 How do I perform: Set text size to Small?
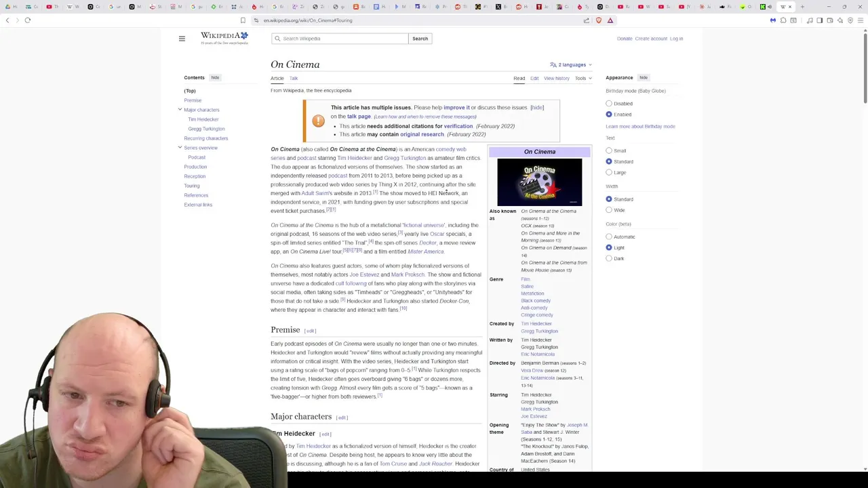609,150
